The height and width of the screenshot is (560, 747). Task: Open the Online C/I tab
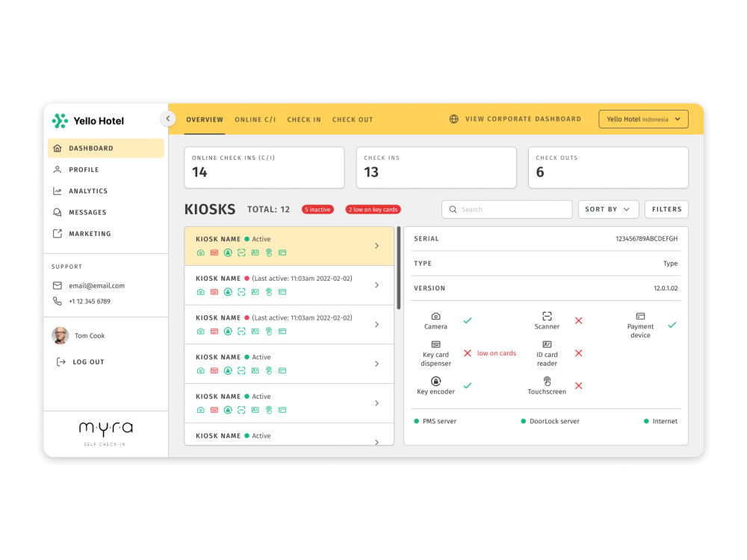(255, 119)
